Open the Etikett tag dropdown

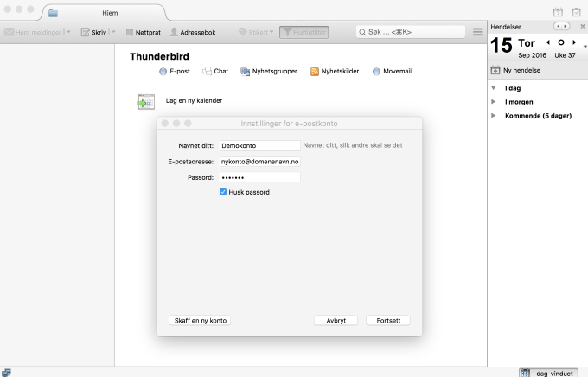click(x=256, y=32)
